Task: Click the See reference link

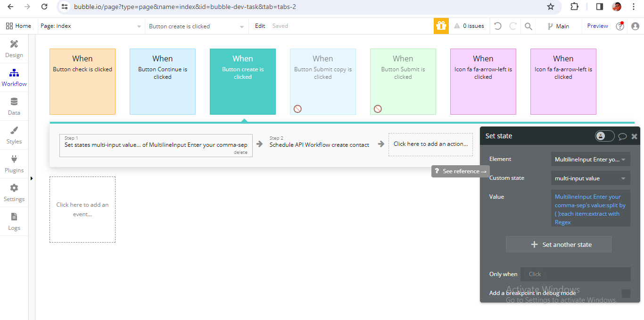Action: click(x=461, y=171)
